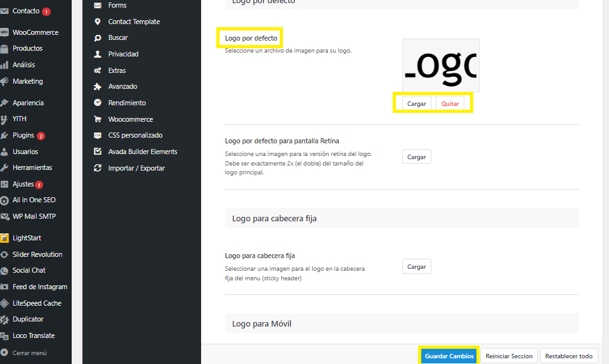Click the Rendimiento gauge icon
Screen dimensions: 609x364
[97, 103]
